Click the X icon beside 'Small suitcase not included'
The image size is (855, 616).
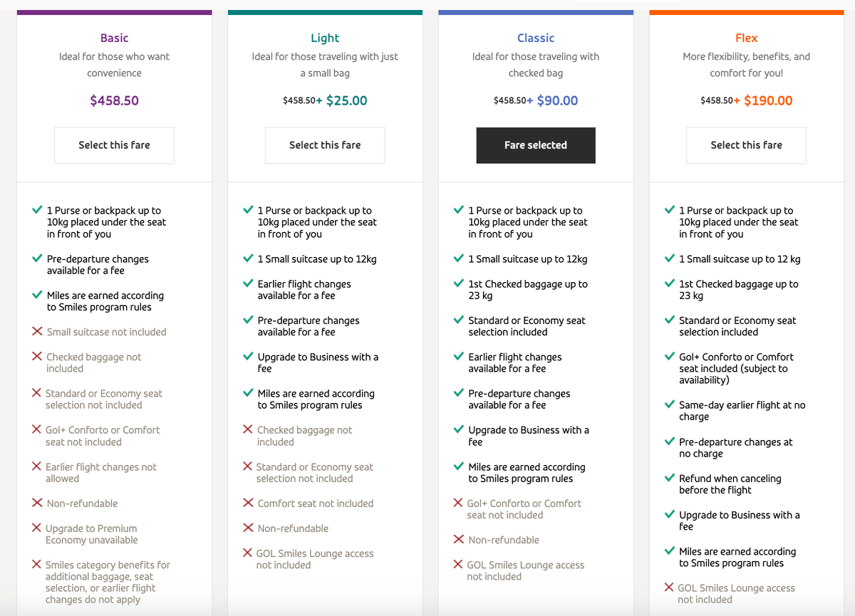38,332
